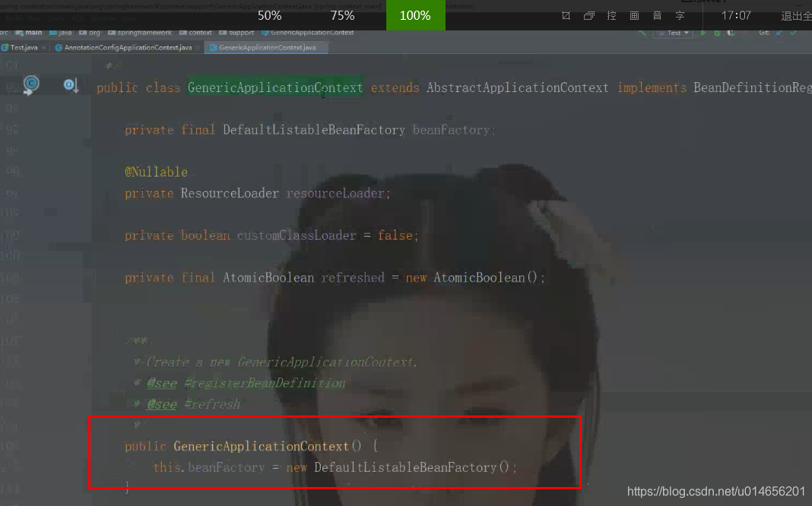The width and height of the screenshot is (812, 506).
Task: Click the highlighted GenericApplicationContext class name
Action: click(x=275, y=88)
